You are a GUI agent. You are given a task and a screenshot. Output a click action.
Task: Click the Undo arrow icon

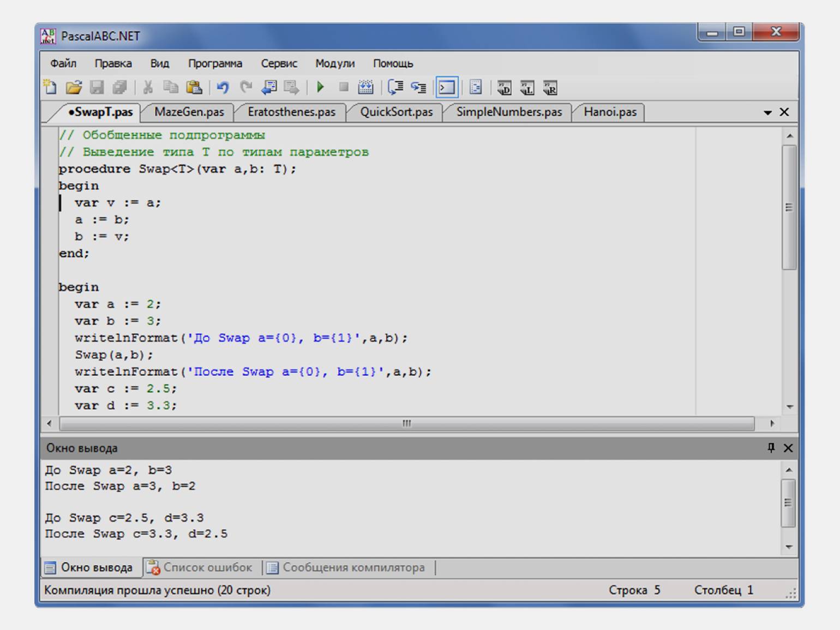pyautogui.click(x=223, y=87)
